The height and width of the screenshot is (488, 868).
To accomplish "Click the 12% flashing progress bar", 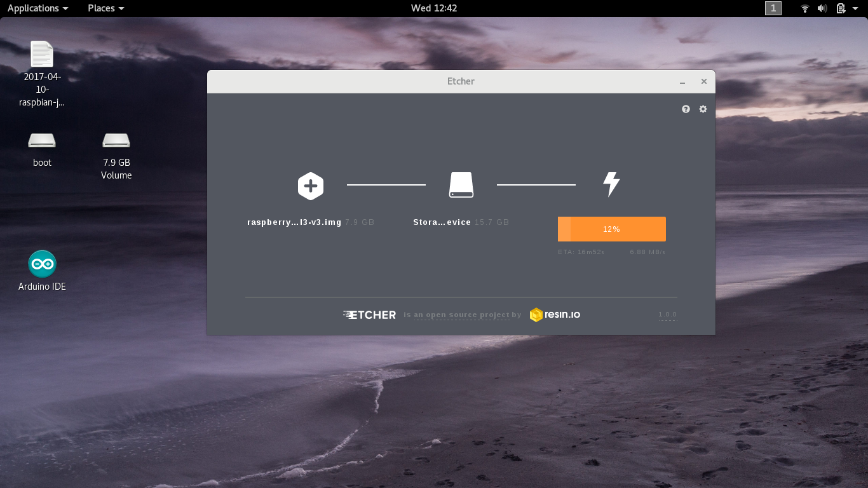I will tap(611, 229).
